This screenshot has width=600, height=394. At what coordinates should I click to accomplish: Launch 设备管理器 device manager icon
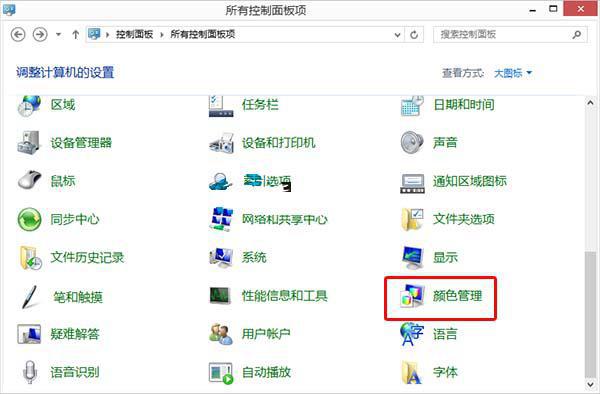click(x=29, y=143)
